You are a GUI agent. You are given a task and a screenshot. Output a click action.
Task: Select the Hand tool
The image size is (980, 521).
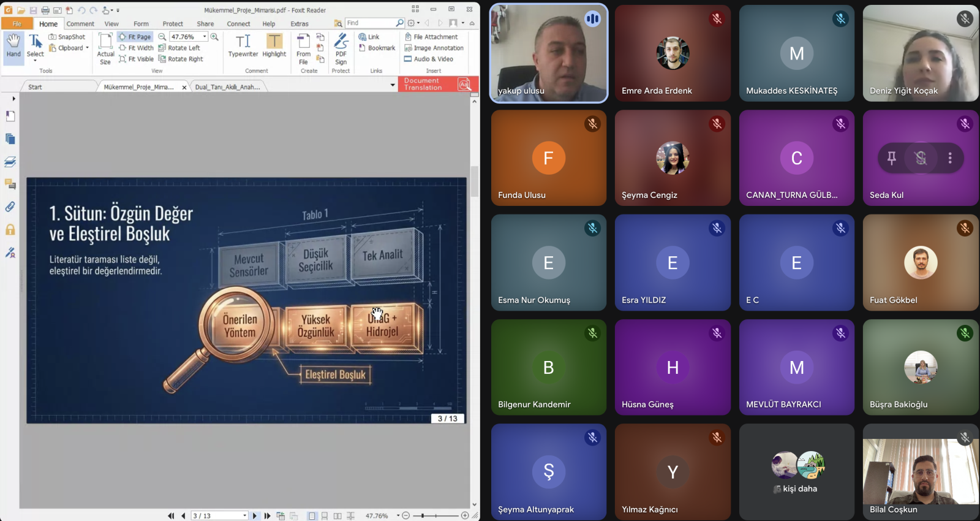13,46
